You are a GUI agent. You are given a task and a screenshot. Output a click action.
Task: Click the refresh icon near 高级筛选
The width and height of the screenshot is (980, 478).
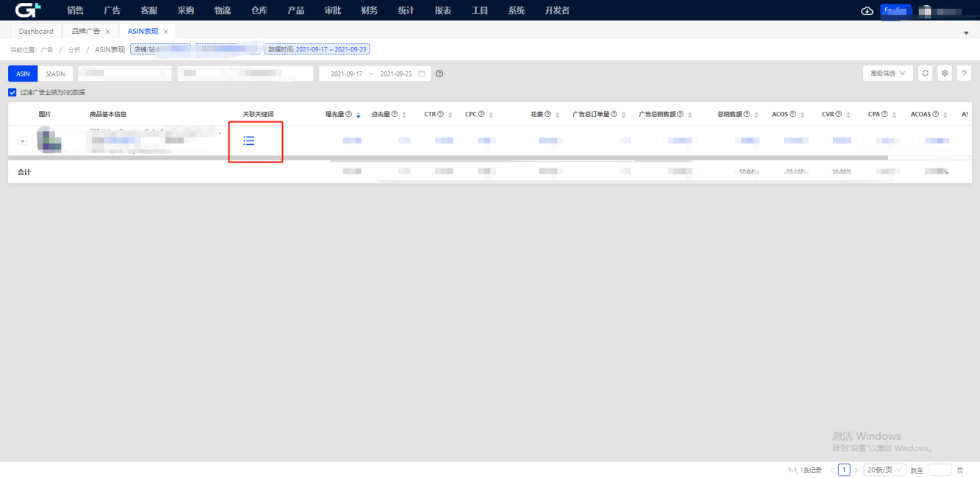tap(926, 73)
